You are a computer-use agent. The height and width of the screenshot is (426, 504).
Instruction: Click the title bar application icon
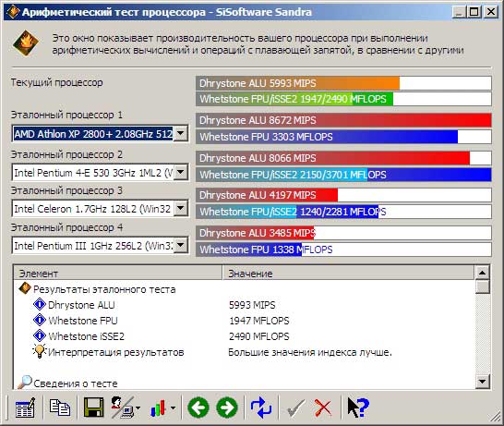[13, 12]
